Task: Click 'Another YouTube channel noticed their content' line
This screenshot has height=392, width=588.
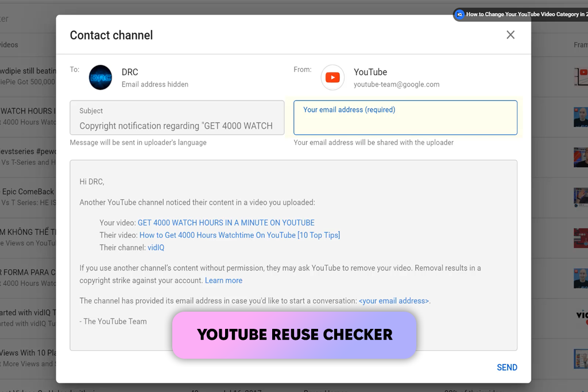Action: click(198, 203)
